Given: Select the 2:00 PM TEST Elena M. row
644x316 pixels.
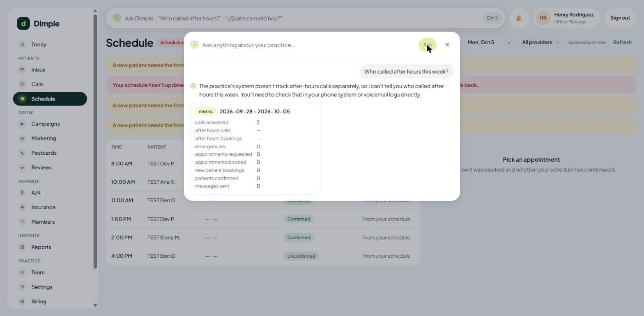Looking at the screenshot, I should click(263, 238).
